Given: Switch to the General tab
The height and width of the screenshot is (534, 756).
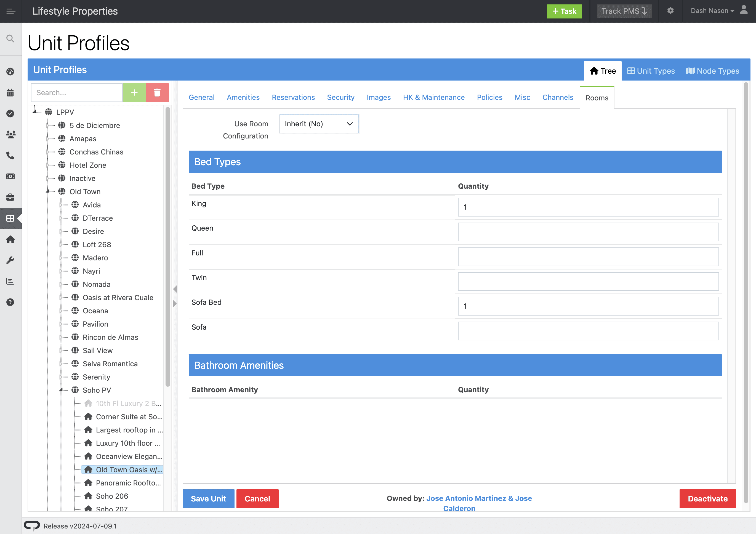Looking at the screenshot, I should coord(201,97).
